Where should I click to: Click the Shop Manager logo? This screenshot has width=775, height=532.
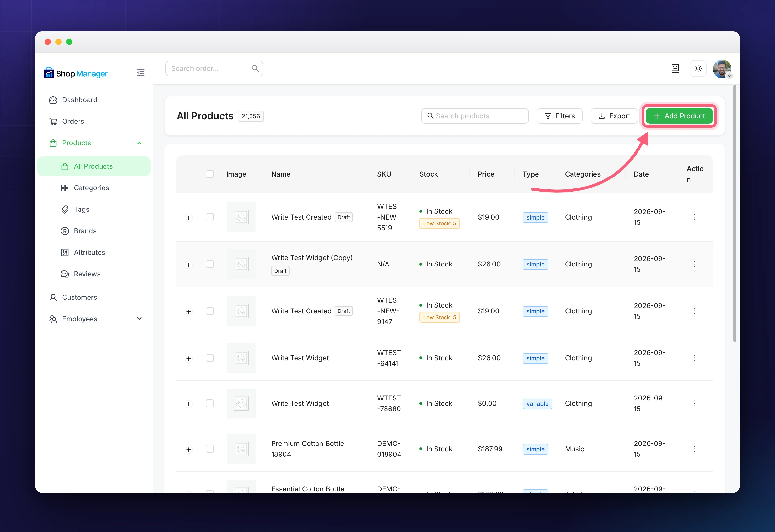[x=76, y=73]
